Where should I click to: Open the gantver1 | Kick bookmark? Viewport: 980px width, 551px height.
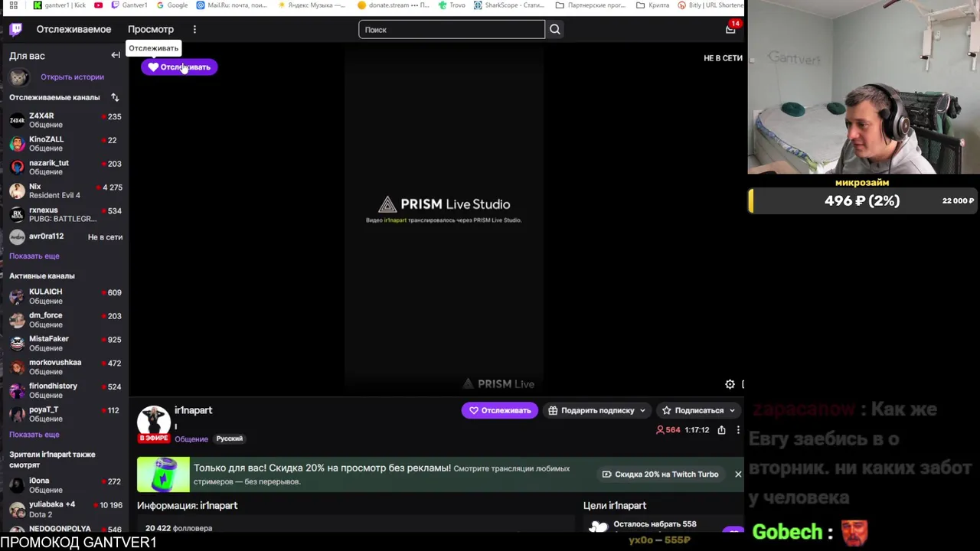click(60, 5)
